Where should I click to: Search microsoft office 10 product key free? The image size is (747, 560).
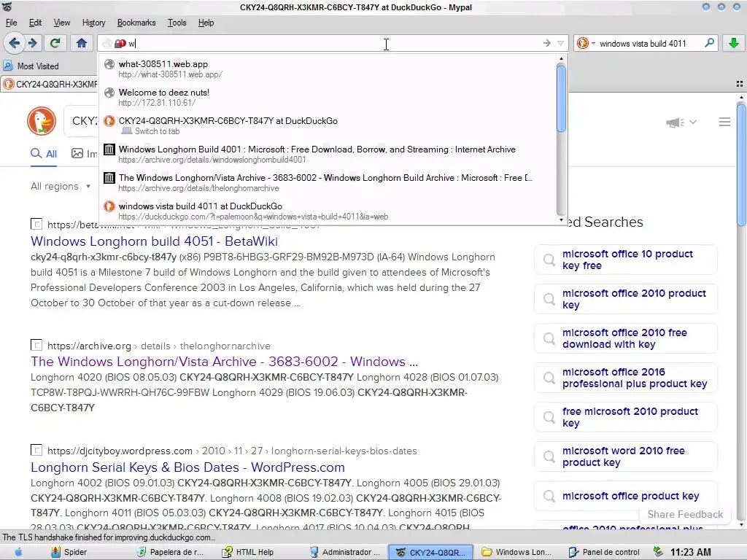(x=625, y=260)
